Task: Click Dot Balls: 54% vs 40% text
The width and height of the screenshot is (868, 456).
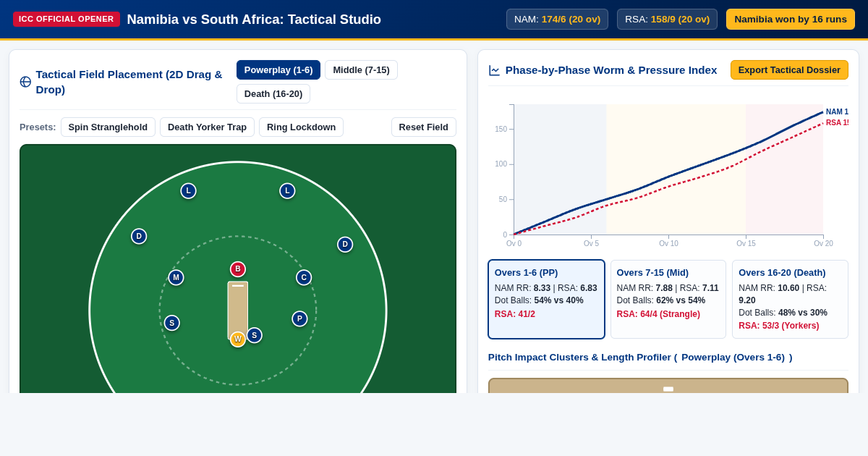Action: 539,300
